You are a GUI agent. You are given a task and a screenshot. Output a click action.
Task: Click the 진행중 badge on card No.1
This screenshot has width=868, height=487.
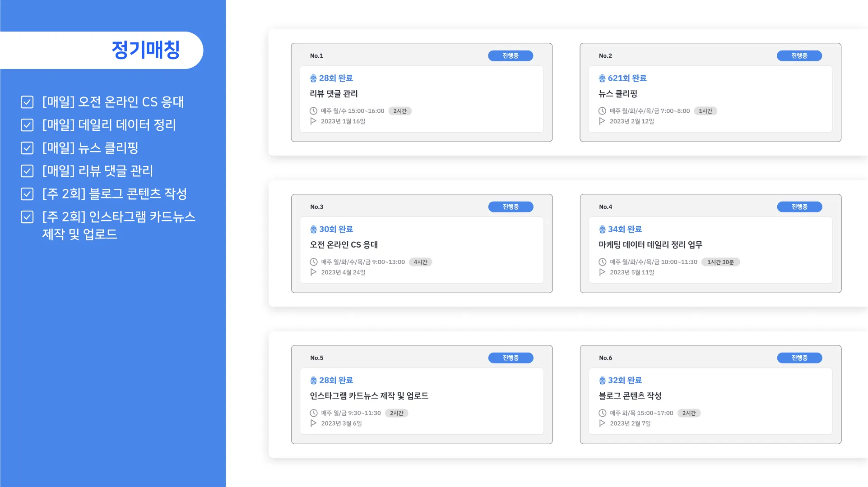(x=510, y=56)
